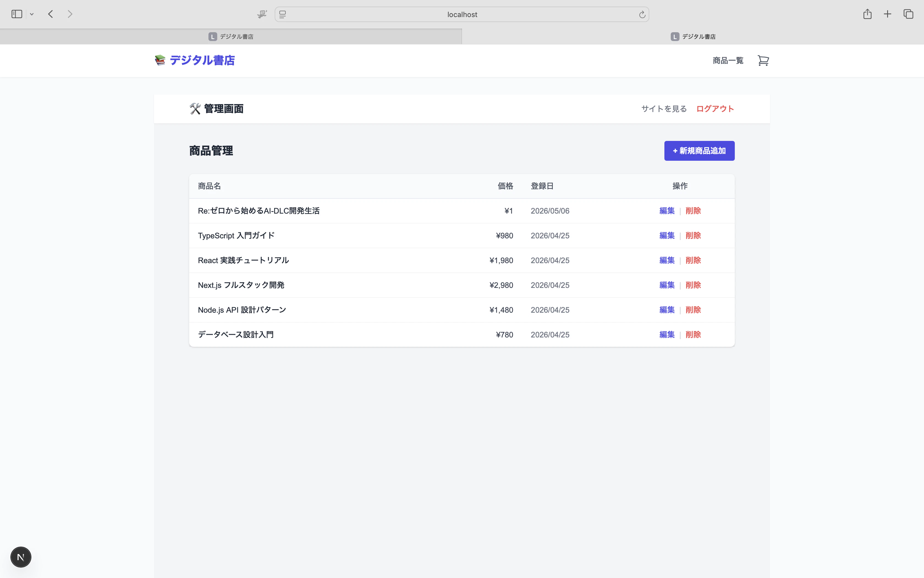
Task: Open the Share icon in toolbar
Action: (x=867, y=14)
